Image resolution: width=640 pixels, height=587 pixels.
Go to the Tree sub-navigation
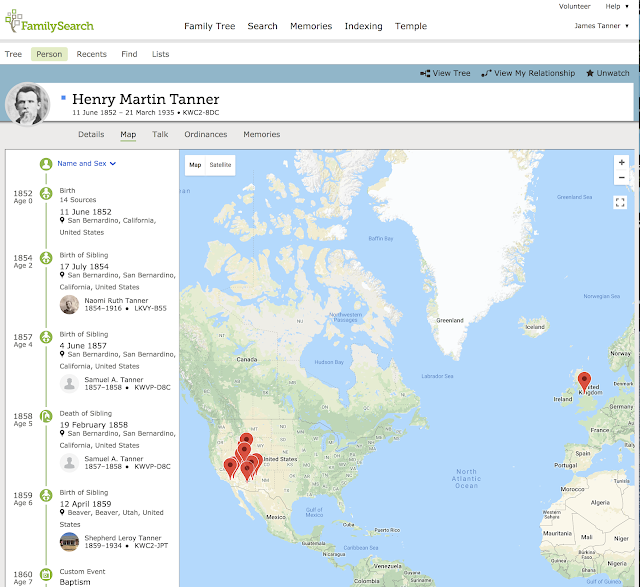13,54
